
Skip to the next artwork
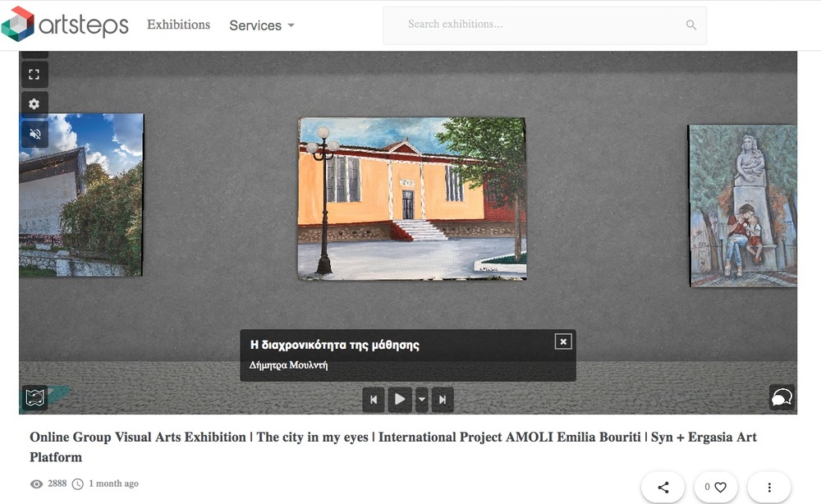(x=443, y=400)
